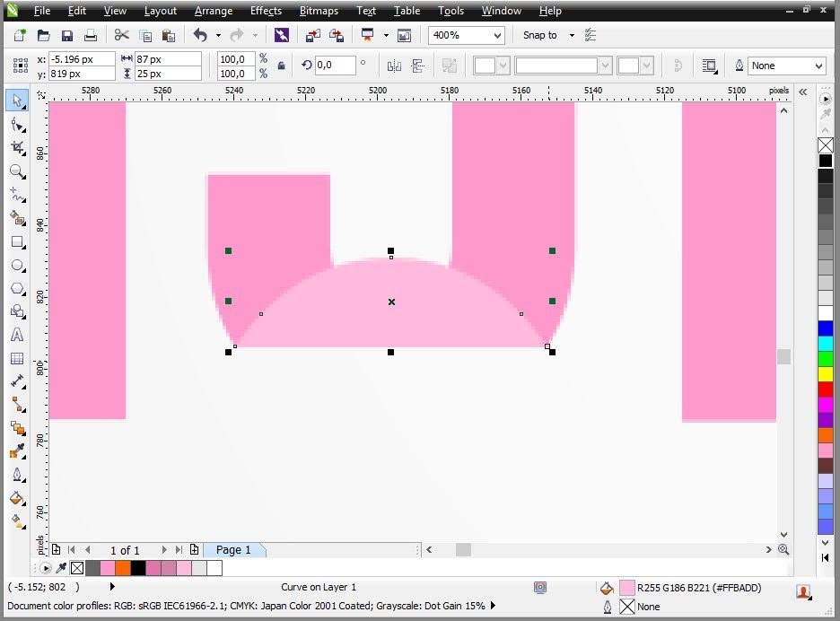Screen dimensions: 840x621
Task: Select the Rectangle tool
Action: (x=18, y=242)
